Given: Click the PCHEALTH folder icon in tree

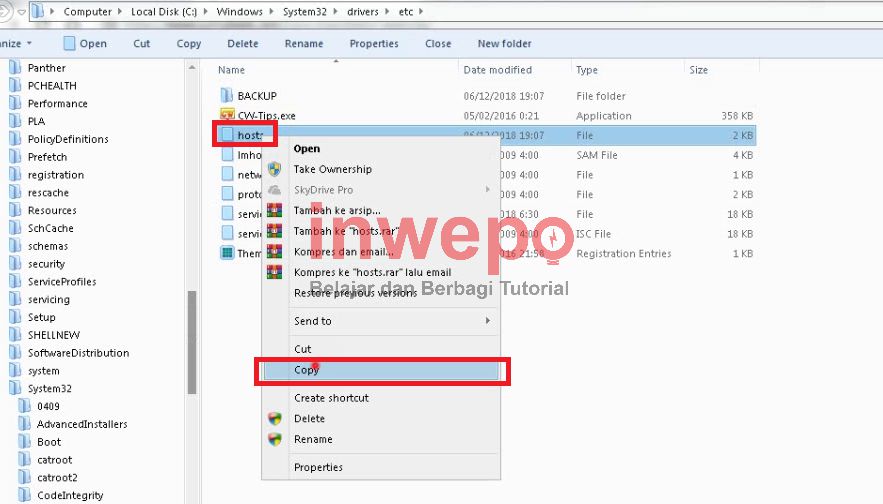Looking at the screenshot, I should [x=15, y=86].
